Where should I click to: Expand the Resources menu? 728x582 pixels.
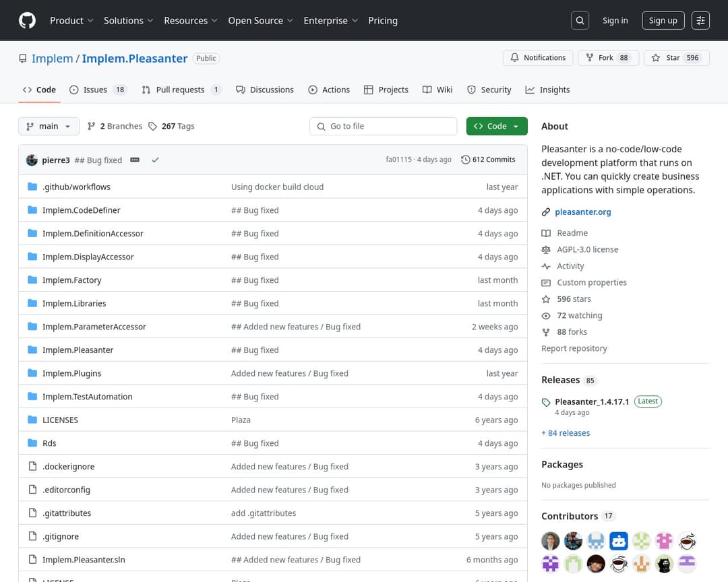click(191, 20)
